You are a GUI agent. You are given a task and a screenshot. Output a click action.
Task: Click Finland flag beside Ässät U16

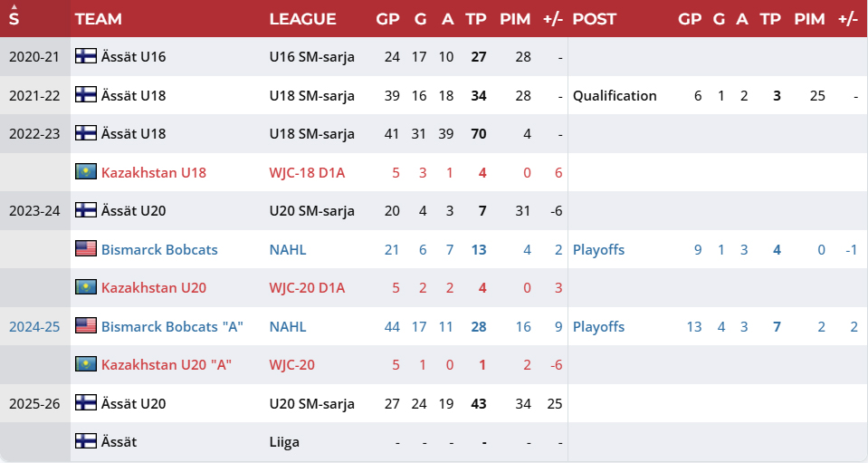pos(86,57)
